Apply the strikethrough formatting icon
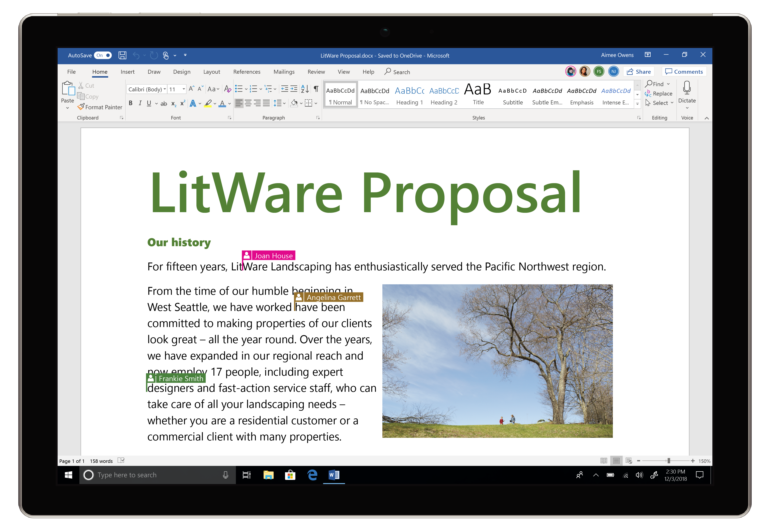The image size is (770, 532). (163, 104)
